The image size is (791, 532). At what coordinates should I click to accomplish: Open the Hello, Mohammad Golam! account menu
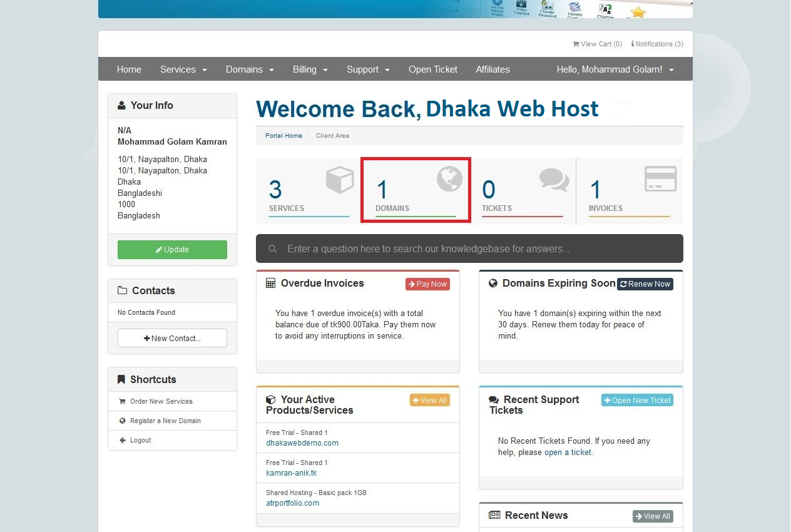(x=615, y=69)
